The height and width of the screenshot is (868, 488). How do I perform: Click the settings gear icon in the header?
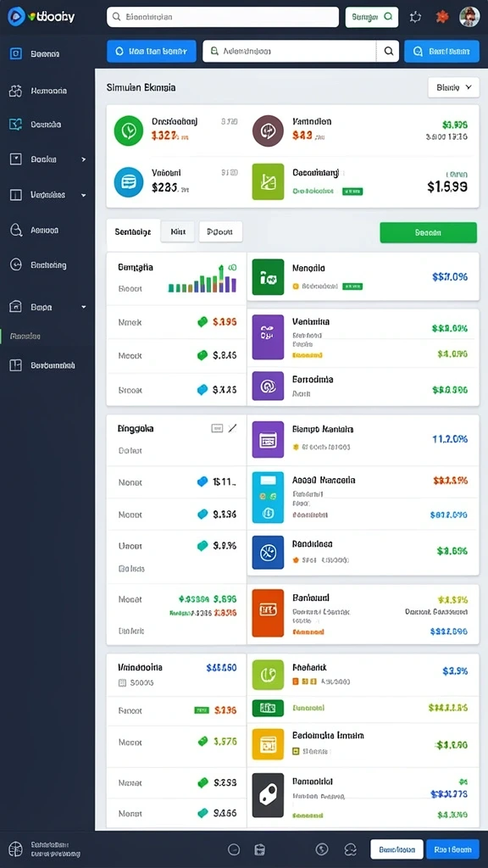click(415, 17)
